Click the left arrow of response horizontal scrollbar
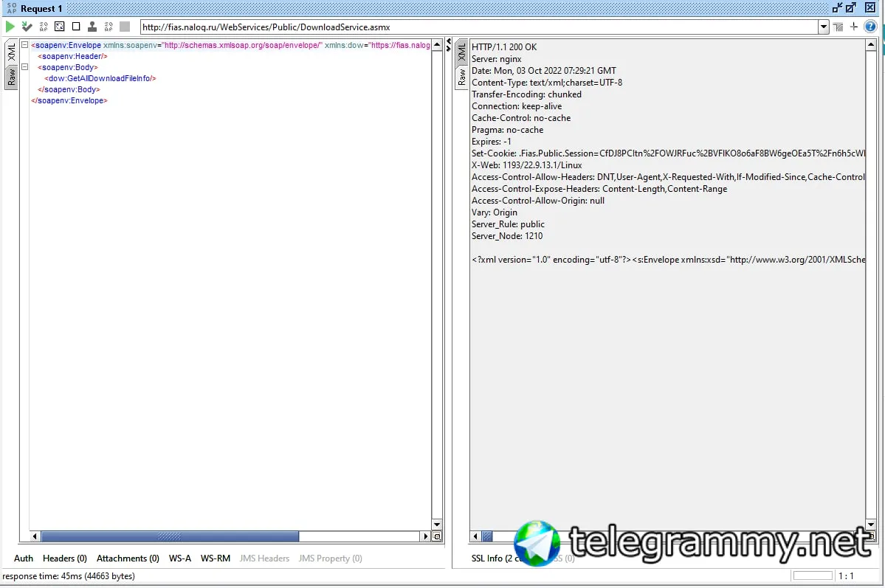 [x=475, y=536]
